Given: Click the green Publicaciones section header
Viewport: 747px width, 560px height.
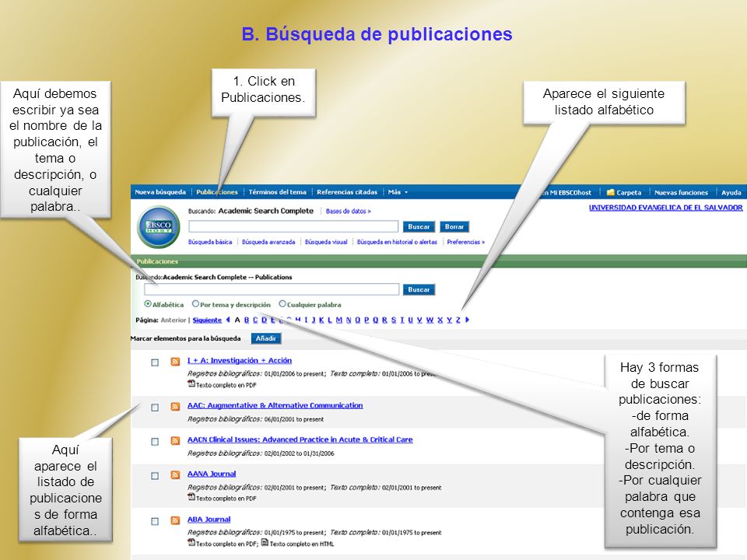Looking at the screenshot, I should click(x=439, y=261).
